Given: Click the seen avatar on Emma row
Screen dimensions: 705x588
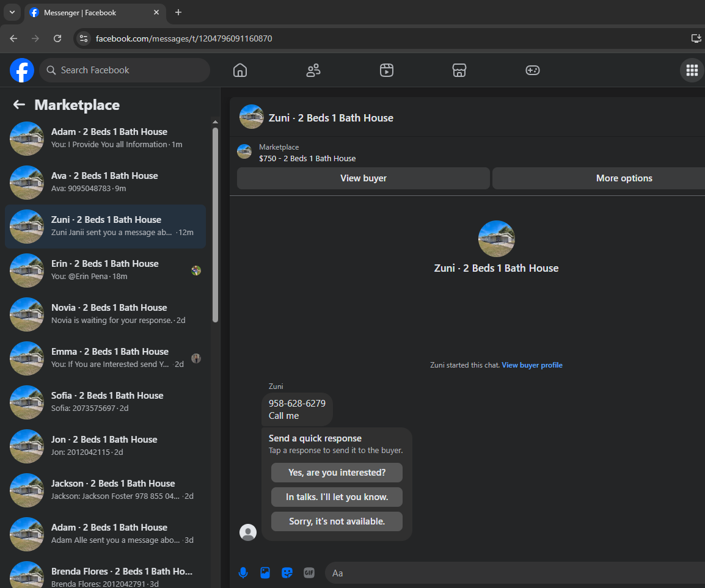Looking at the screenshot, I should click(196, 358).
